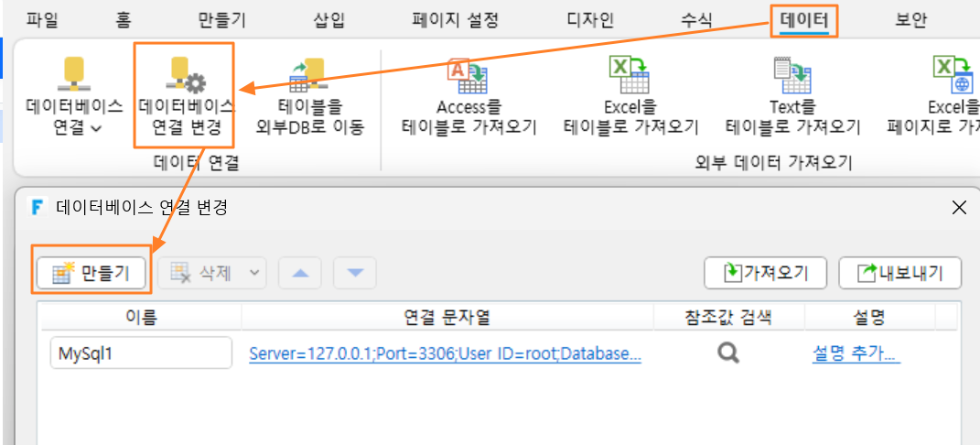Move connection up with up arrow
The image size is (980, 445).
[301, 273]
